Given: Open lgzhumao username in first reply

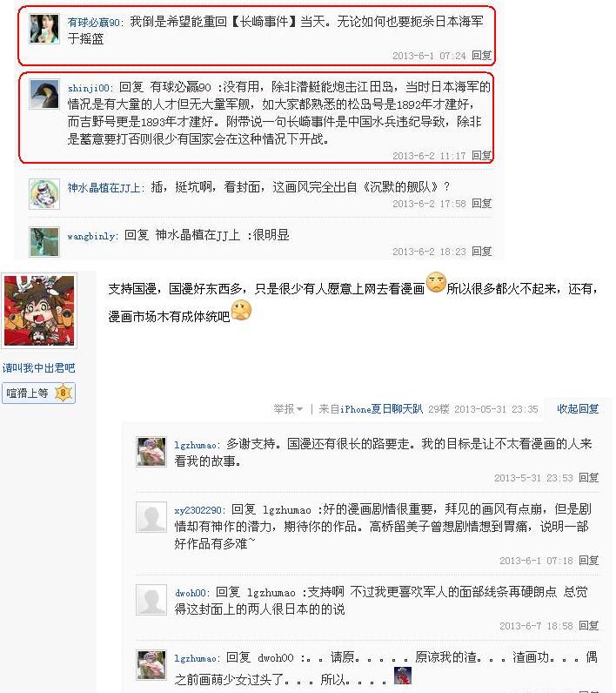Looking at the screenshot, I should click(195, 445).
